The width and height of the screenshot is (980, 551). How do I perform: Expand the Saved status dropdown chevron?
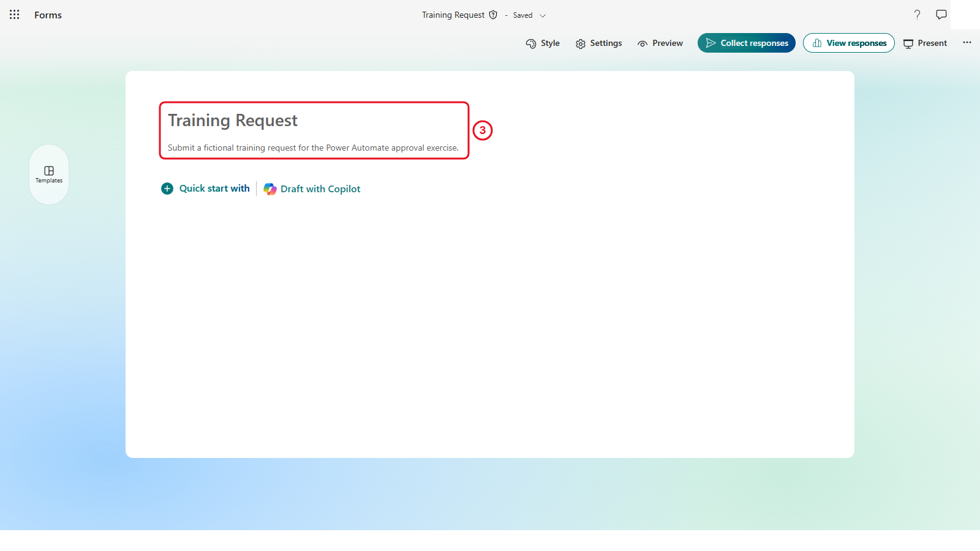[x=543, y=15]
